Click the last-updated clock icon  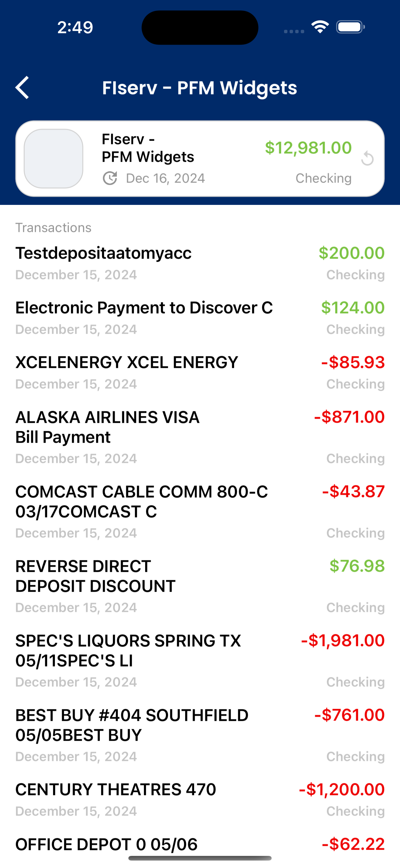(110, 178)
